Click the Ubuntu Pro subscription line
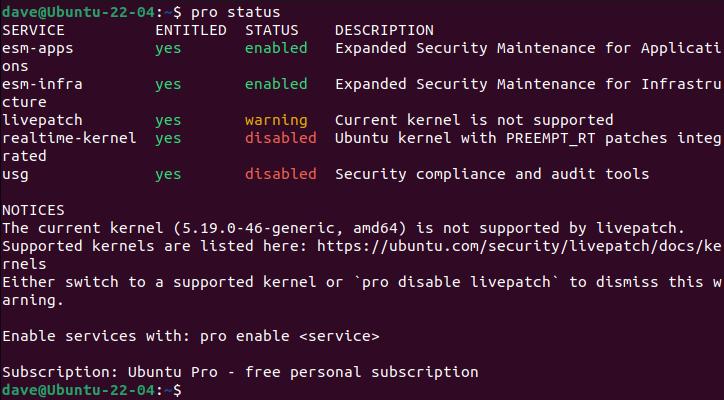Screen dimensions: 724x400 [x=240, y=371]
